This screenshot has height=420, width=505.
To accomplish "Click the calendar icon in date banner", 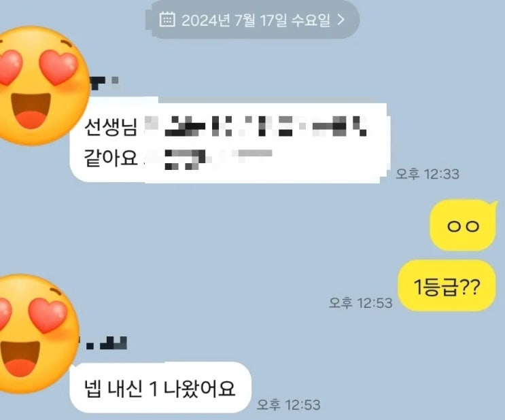I will [167, 19].
